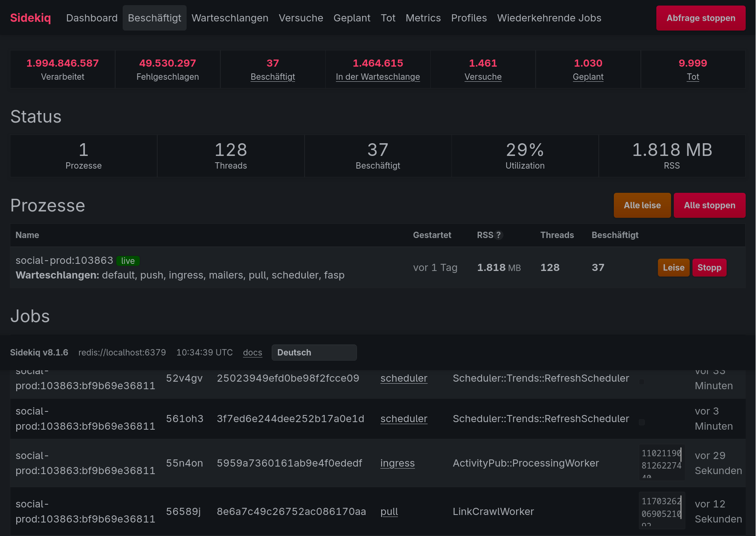Click the RSS help question-mark icon
Image resolution: width=756 pixels, height=536 pixels.
pos(499,235)
